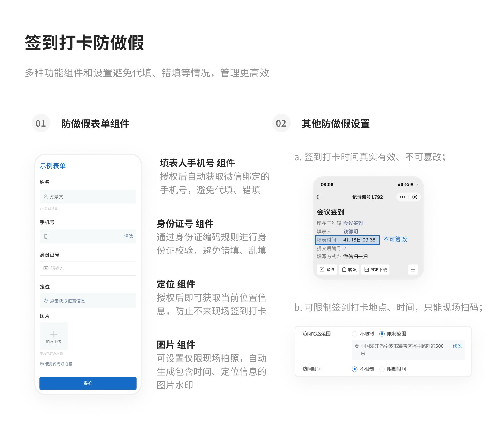Click the help icon next to 填写方式

(x=339, y=256)
